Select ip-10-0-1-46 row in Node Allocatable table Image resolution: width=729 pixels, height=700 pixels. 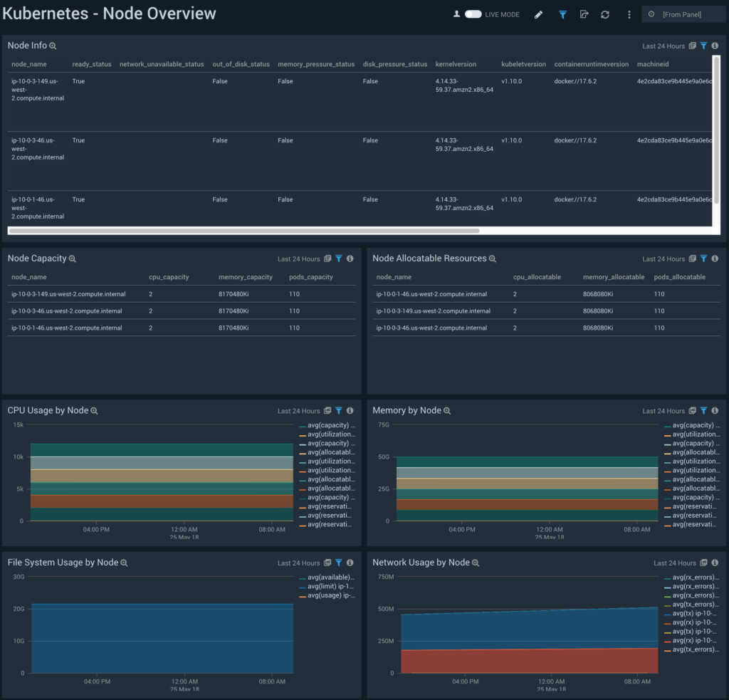pyautogui.click(x=546, y=294)
